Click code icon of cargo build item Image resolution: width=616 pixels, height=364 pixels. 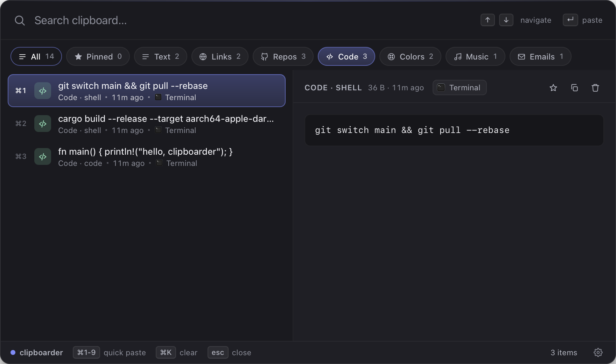[43, 124]
